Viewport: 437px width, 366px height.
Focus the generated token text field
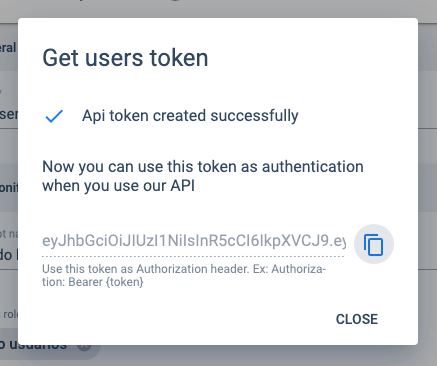[x=194, y=241]
